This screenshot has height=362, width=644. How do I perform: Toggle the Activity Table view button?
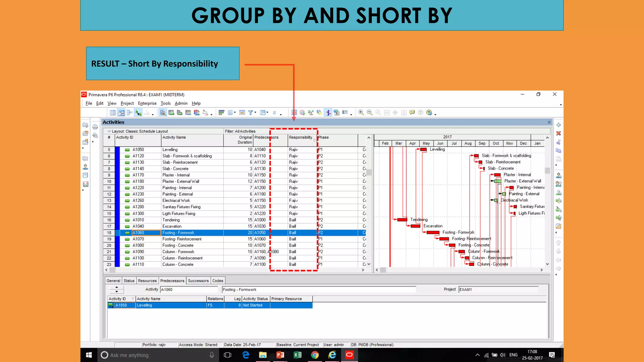113,112
